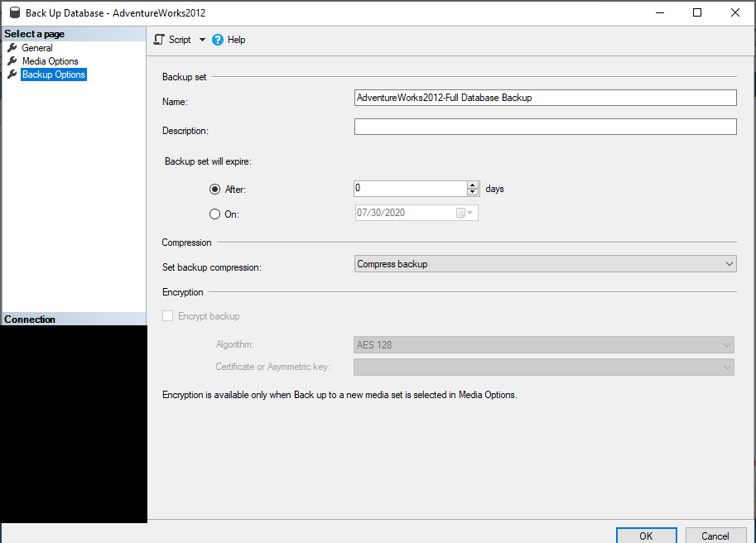Open the 07/30/2020 date picker calendar
This screenshot has width=756, height=543.
[x=465, y=213]
